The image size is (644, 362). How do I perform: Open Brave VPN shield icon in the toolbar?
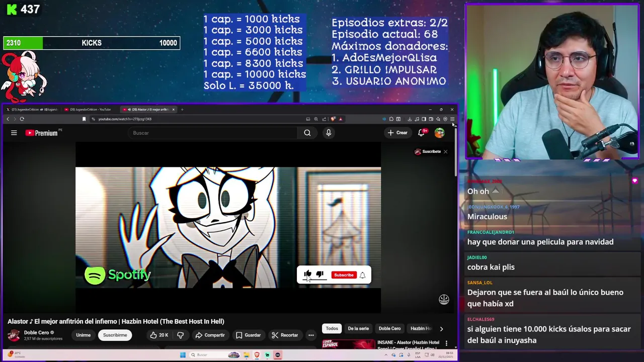click(445, 119)
